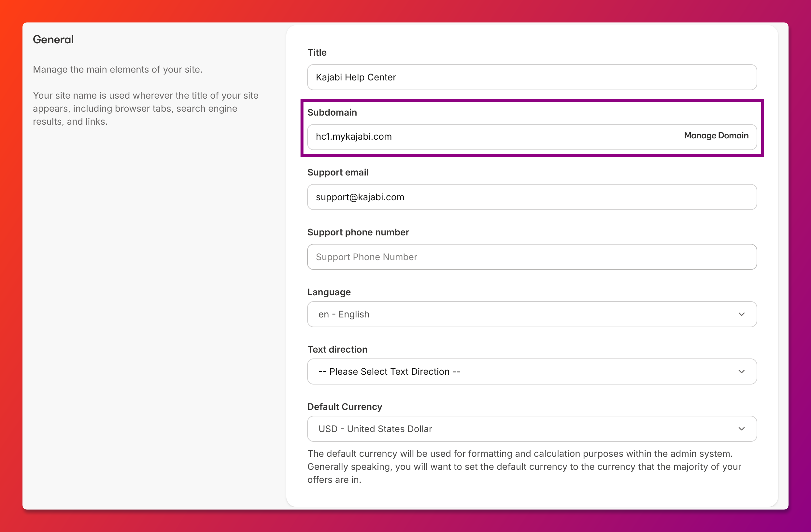This screenshot has height=532, width=811.
Task: Open the Manage Domain link
Action: [x=716, y=135]
